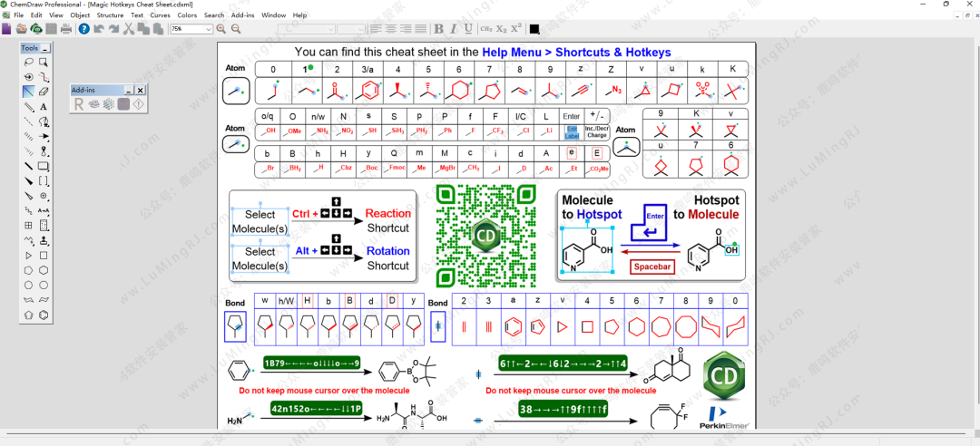Image resolution: width=980 pixels, height=446 pixels.
Task: Select the Lasso tool in Tools palette
Action: click(29, 63)
